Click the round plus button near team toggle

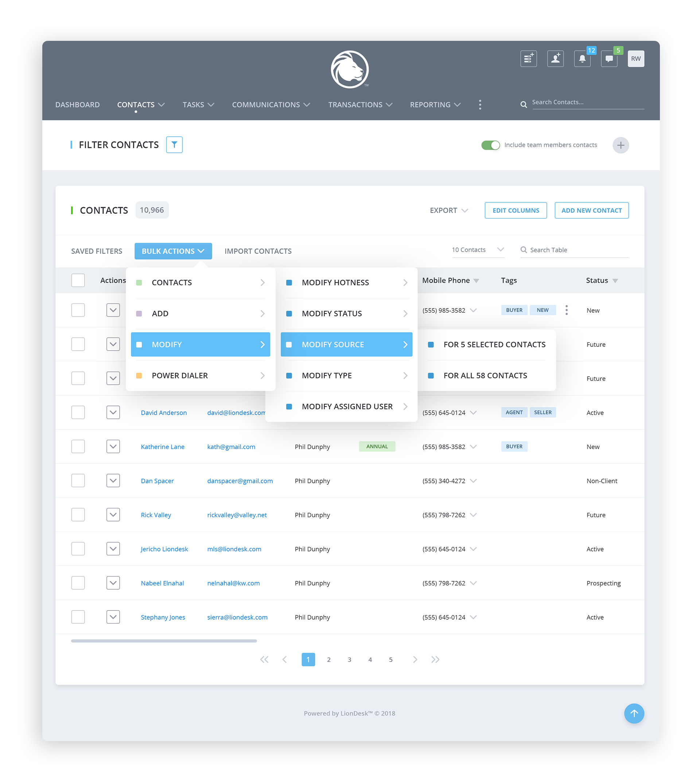[620, 145]
